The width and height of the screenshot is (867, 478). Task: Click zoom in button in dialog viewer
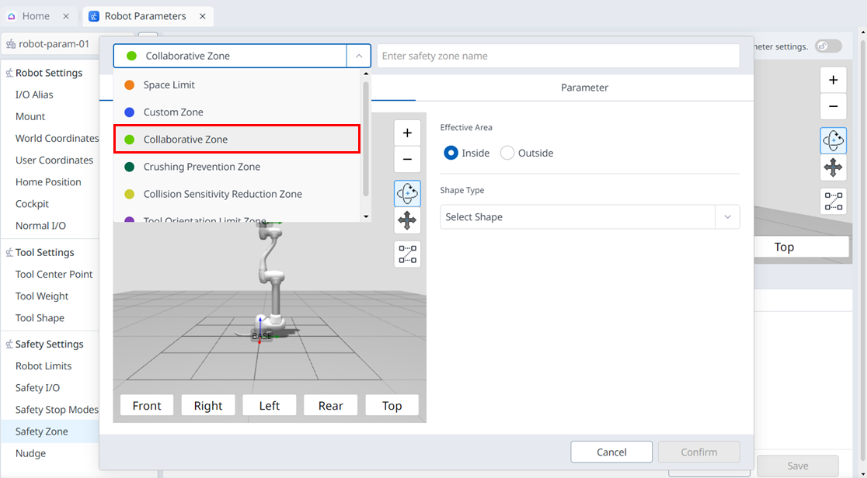click(407, 133)
